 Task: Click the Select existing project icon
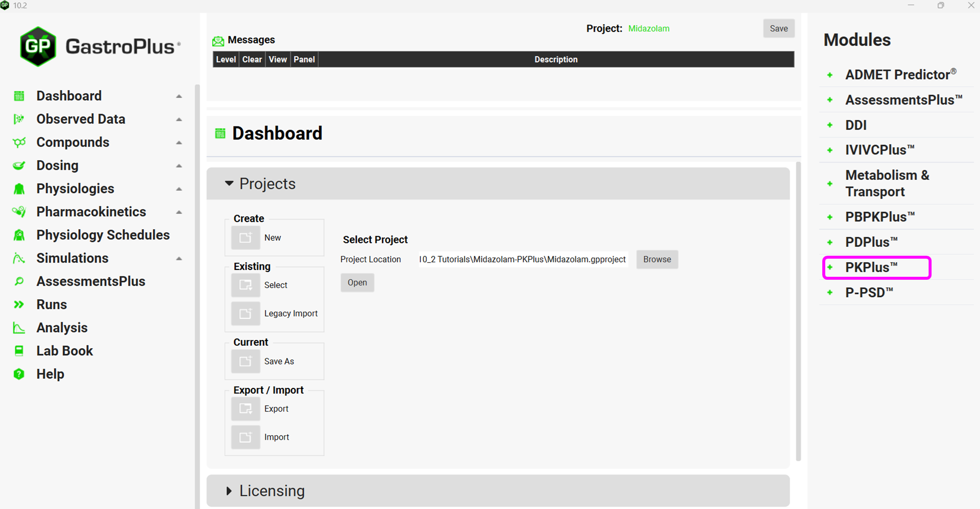245,285
